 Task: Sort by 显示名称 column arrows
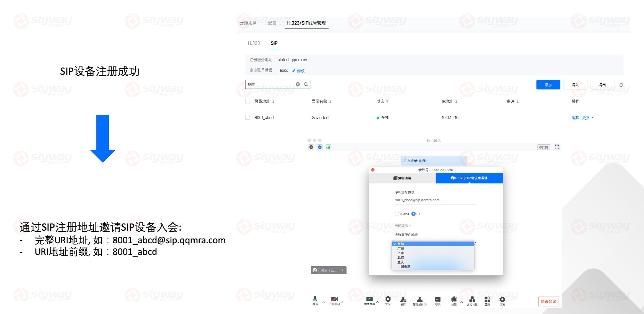click(330, 102)
